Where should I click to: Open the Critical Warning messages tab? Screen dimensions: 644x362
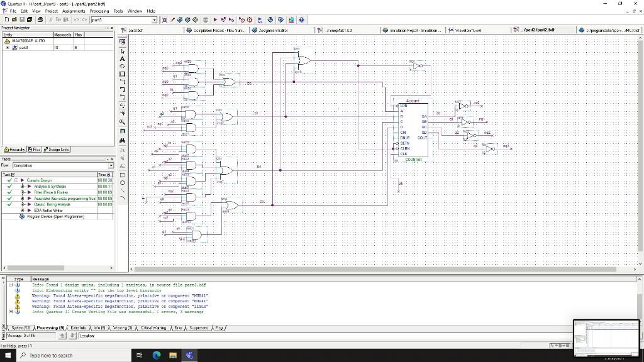(153, 328)
